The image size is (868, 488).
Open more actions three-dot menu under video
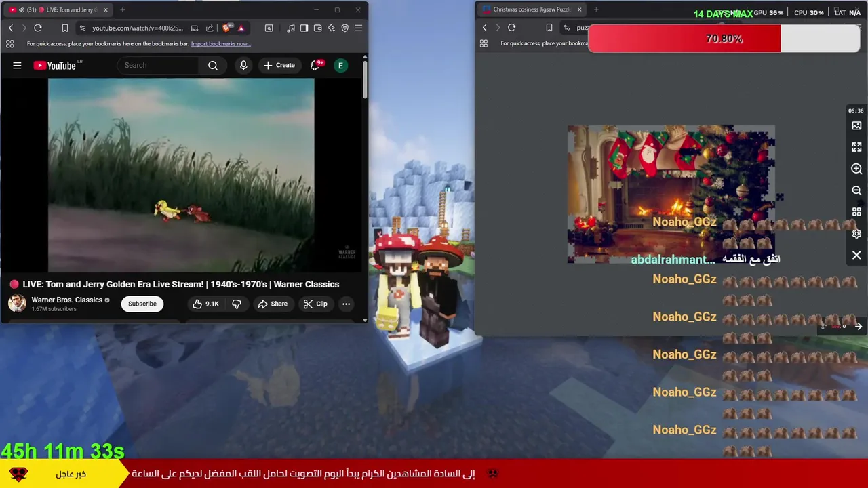point(346,304)
